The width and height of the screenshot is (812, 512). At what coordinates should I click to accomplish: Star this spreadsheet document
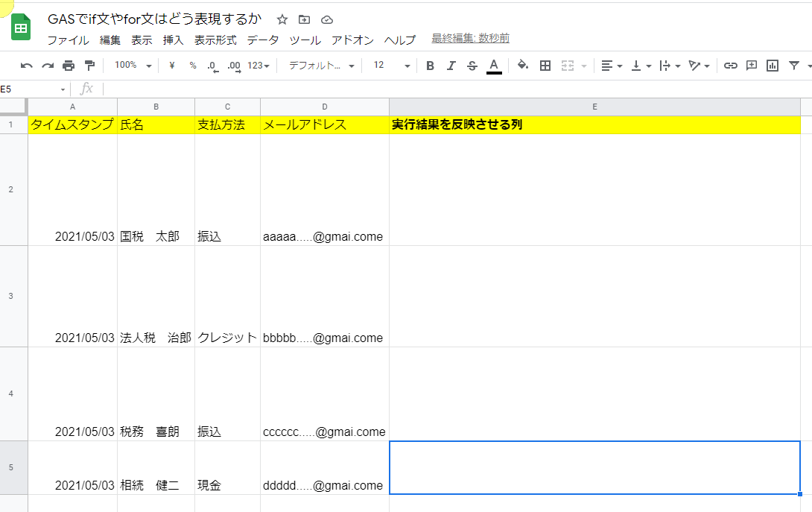point(282,19)
